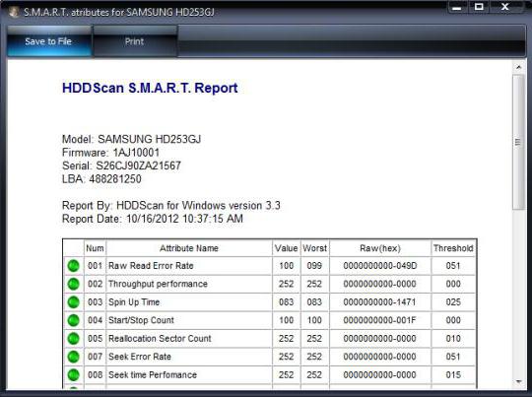Select the Throughput performance attribute name
532x397 pixels.
click(158, 284)
